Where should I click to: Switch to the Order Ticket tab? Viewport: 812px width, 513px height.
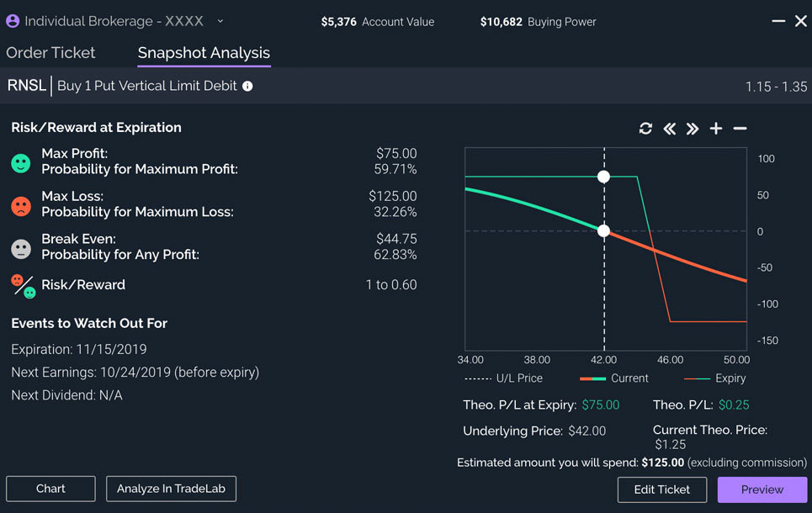point(50,52)
